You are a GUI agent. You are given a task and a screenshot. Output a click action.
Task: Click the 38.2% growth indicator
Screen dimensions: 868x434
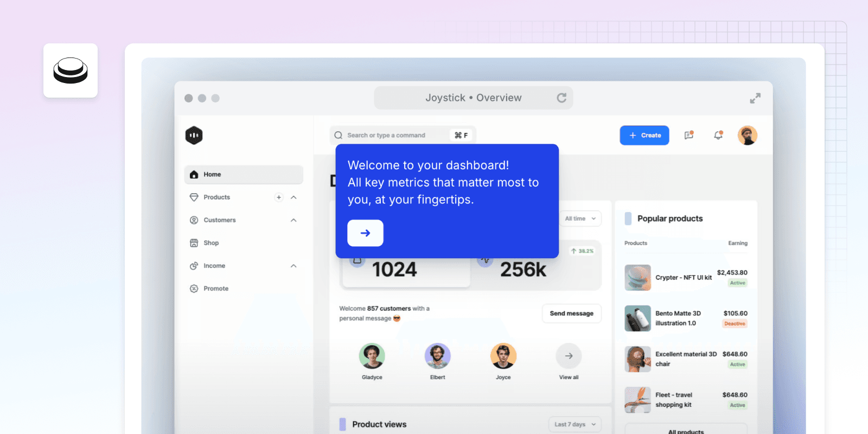(582, 251)
